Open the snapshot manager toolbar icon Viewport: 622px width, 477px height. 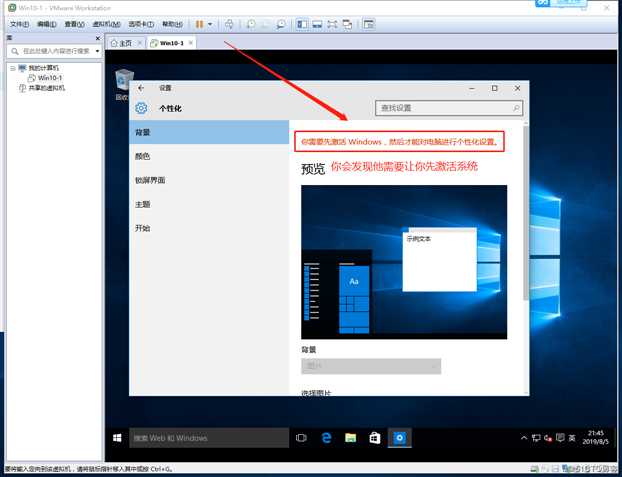pyautogui.click(x=281, y=24)
